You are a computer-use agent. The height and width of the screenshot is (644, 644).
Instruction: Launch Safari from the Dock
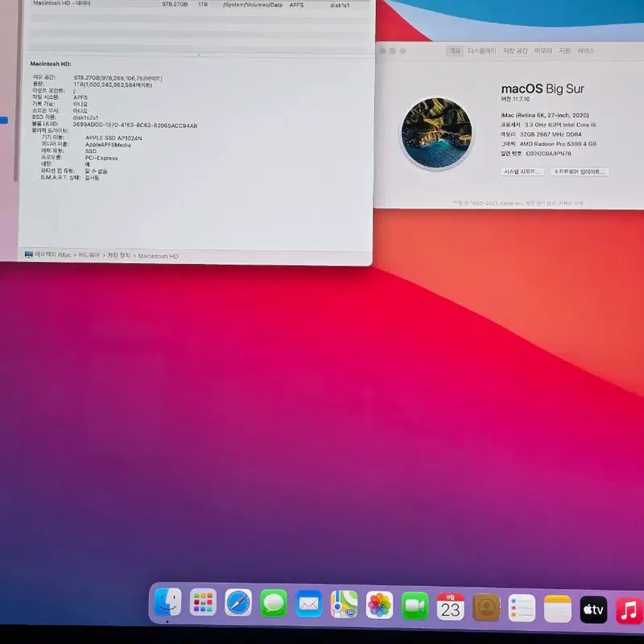click(238, 603)
